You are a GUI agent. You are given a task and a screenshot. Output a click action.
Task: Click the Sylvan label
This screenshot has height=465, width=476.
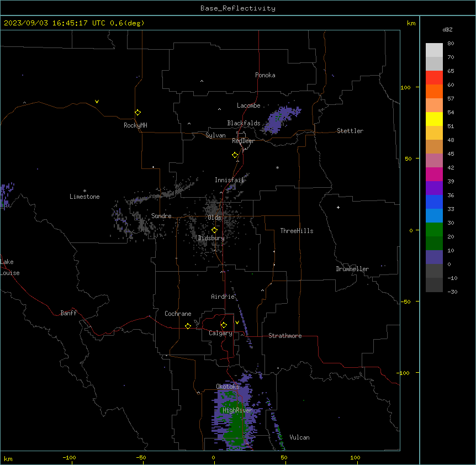tap(215, 136)
